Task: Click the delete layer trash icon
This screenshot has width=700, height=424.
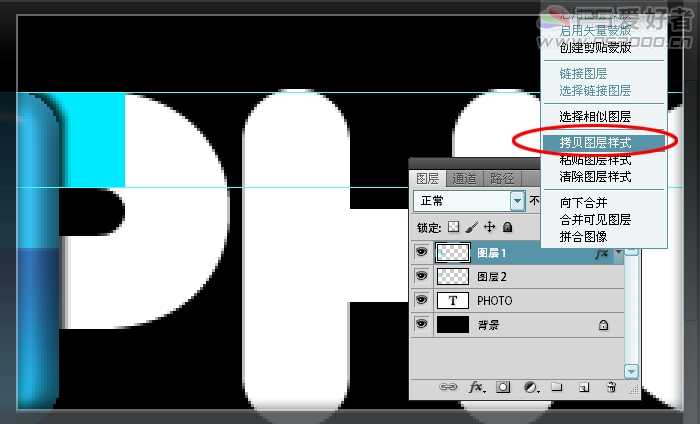Action: pyautogui.click(x=611, y=387)
